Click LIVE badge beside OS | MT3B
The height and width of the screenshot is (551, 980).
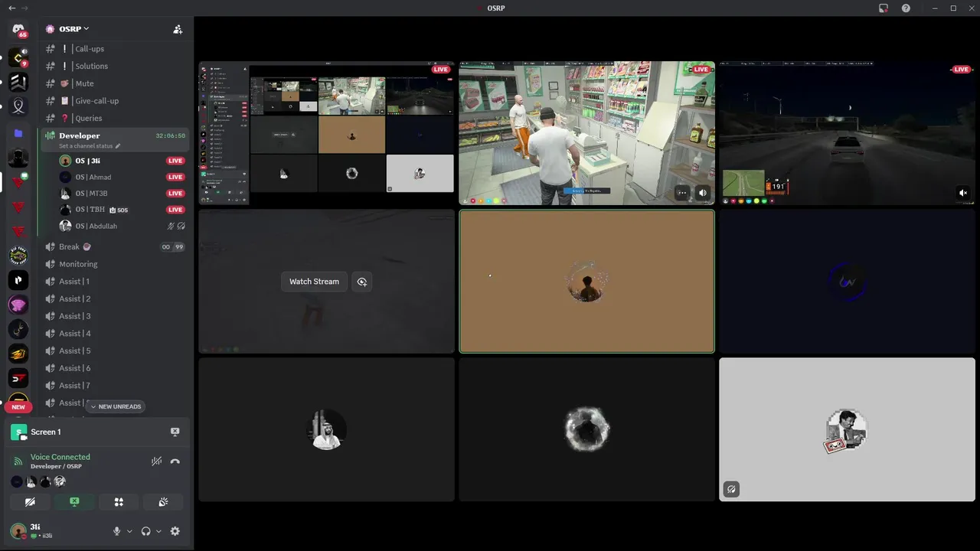175,194
